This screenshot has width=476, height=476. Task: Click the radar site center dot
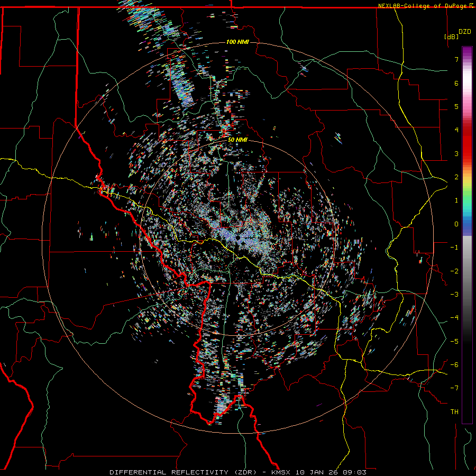[x=237, y=237]
